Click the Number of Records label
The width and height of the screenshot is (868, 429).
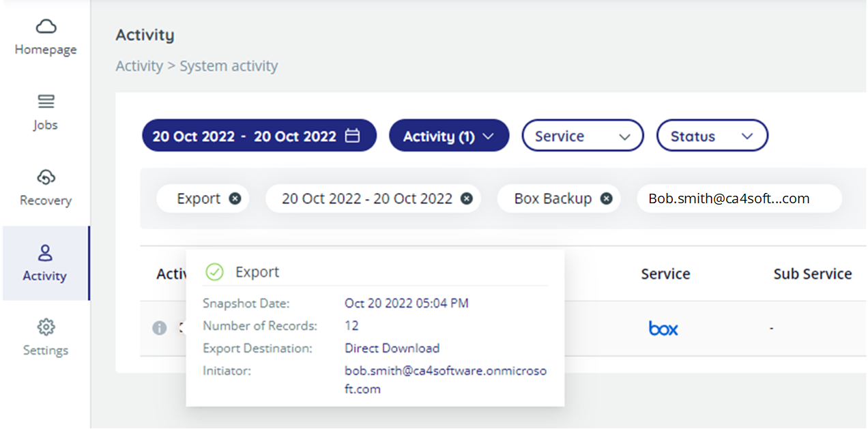click(260, 326)
